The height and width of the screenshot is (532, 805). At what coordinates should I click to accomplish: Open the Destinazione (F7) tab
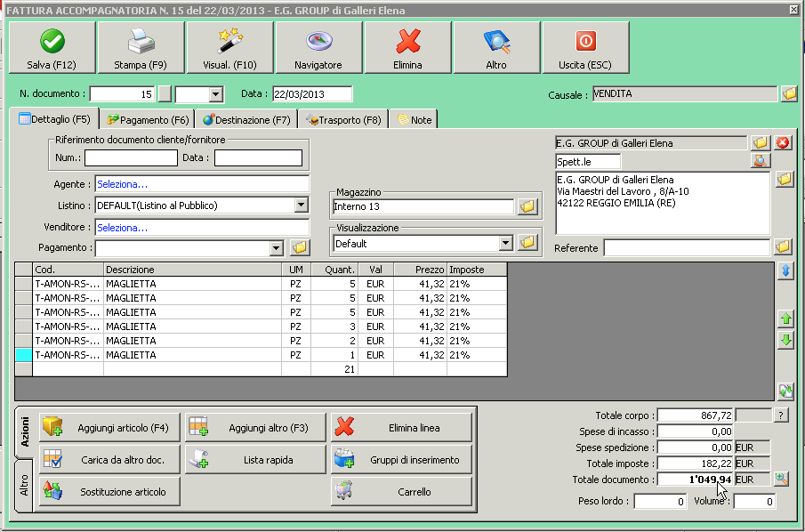click(x=246, y=119)
